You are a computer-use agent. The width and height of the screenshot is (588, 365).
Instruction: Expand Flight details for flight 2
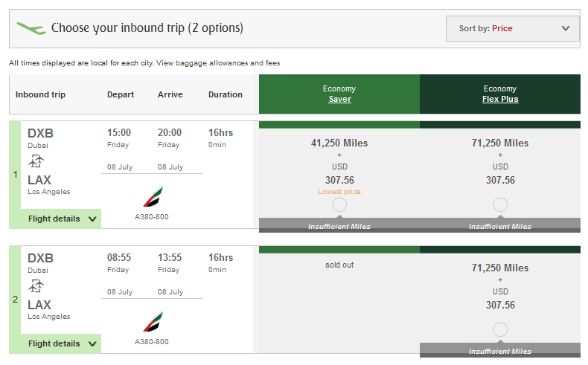pos(61,343)
